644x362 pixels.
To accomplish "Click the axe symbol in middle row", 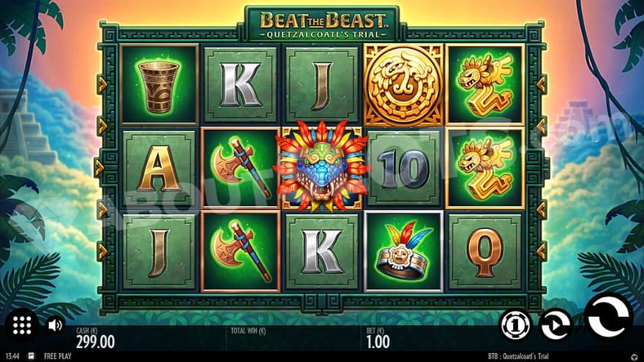I will tap(240, 168).
